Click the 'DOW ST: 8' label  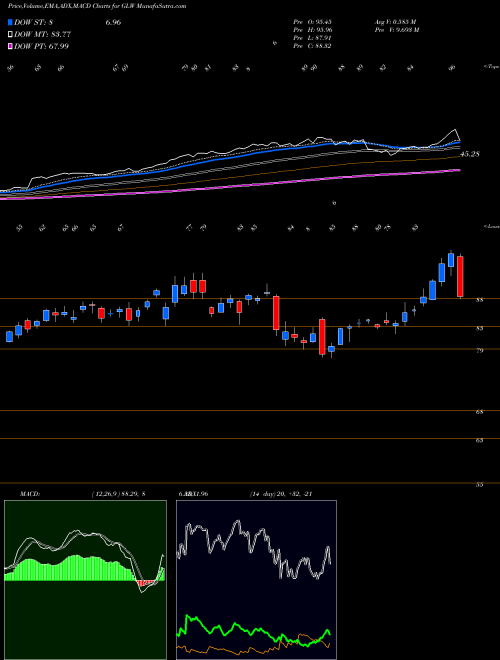35,22
